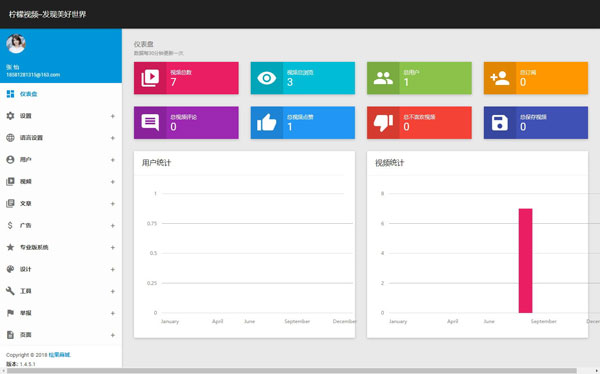
Task: Expand the globe language settings plus sign
Action: click(112, 138)
